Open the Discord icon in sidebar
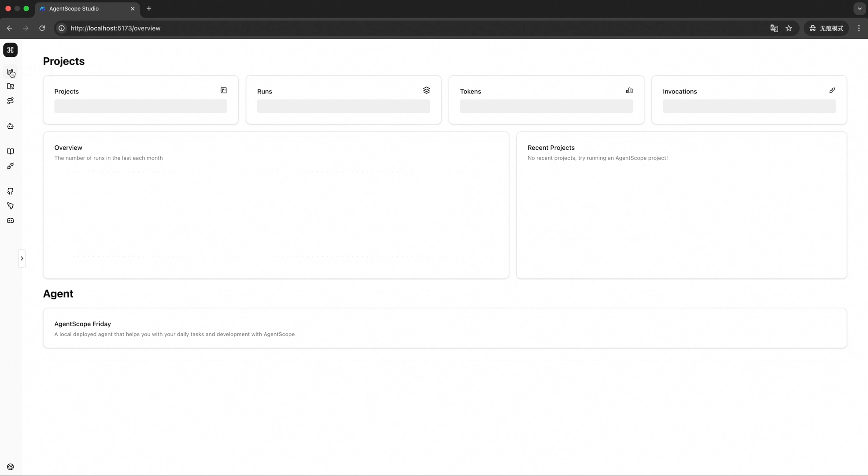The height and width of the screenshot is (476, 868). point(10,220)
